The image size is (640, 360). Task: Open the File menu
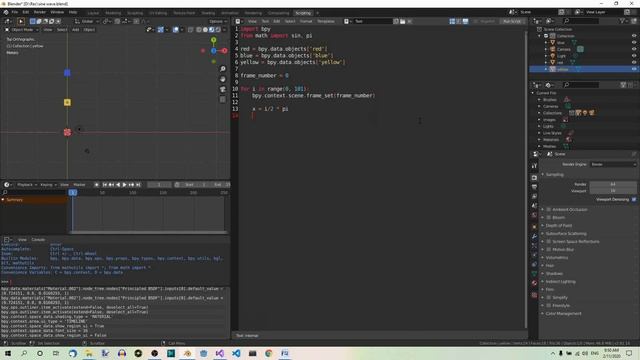click(15, 12)
